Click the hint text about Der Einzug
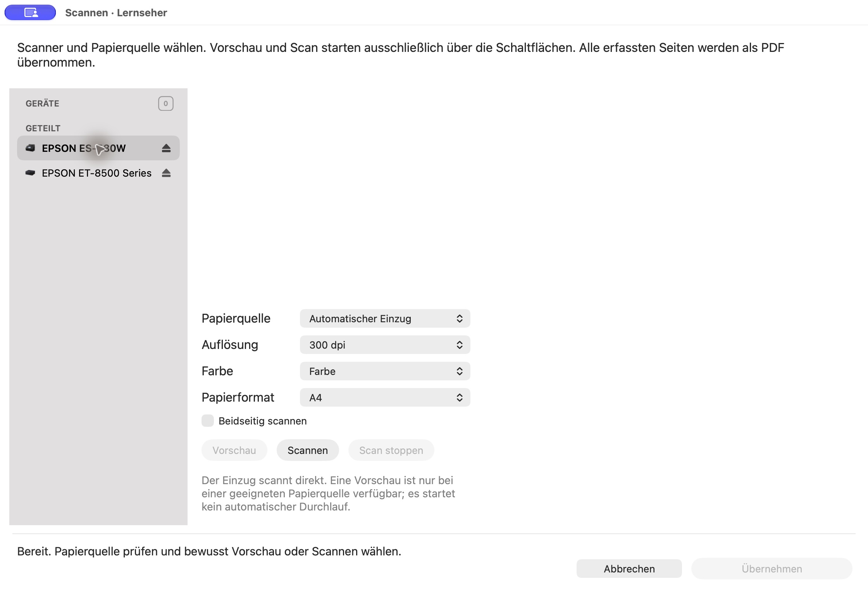The height and width of the screenshot is (598, 868). click(329, 493)
